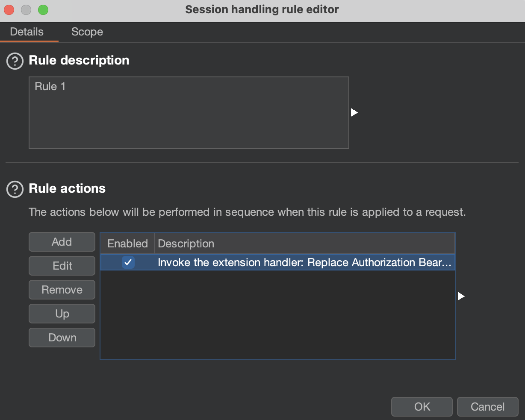
Task: Cancel the session handling rule editor
Action: click(x=487, y=406)
